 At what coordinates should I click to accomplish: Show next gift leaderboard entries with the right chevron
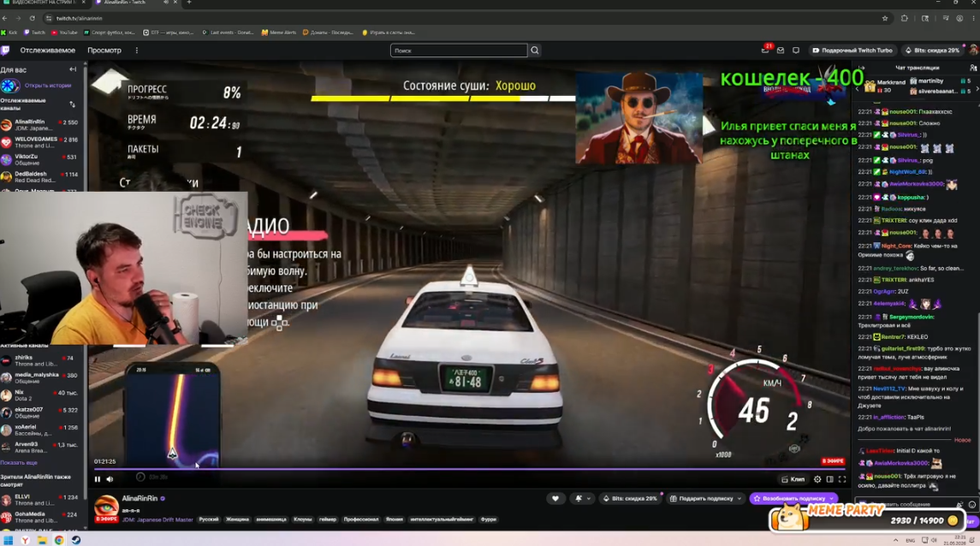(977, 89)
